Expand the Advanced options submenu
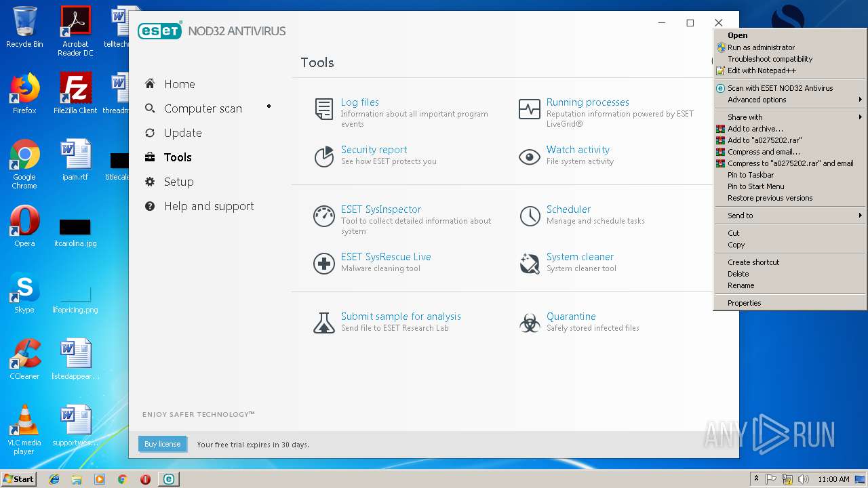The width and height of the screenshot is (868, 488). pyautogui.click(x=790, y=100)
